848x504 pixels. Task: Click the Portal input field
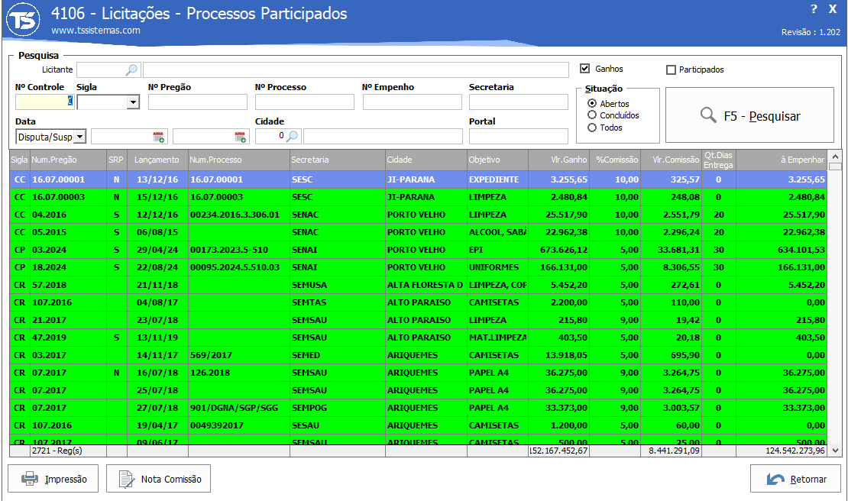tap(519, 136)
